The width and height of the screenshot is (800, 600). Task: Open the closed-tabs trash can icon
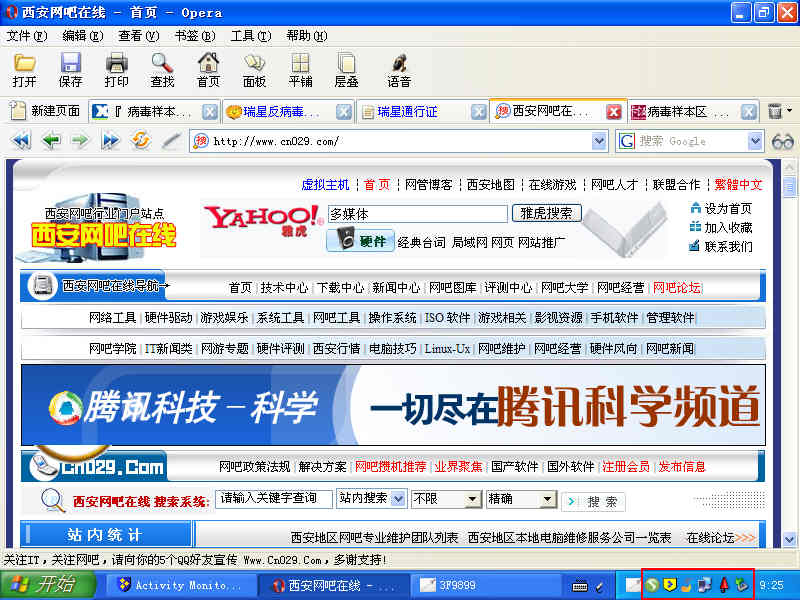[774, 111]
